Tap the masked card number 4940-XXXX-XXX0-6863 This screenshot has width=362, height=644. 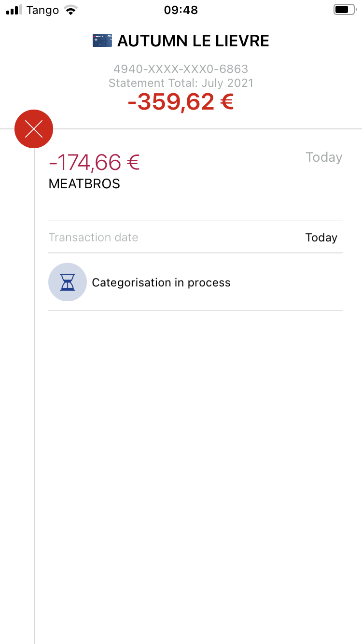[181, 69]
